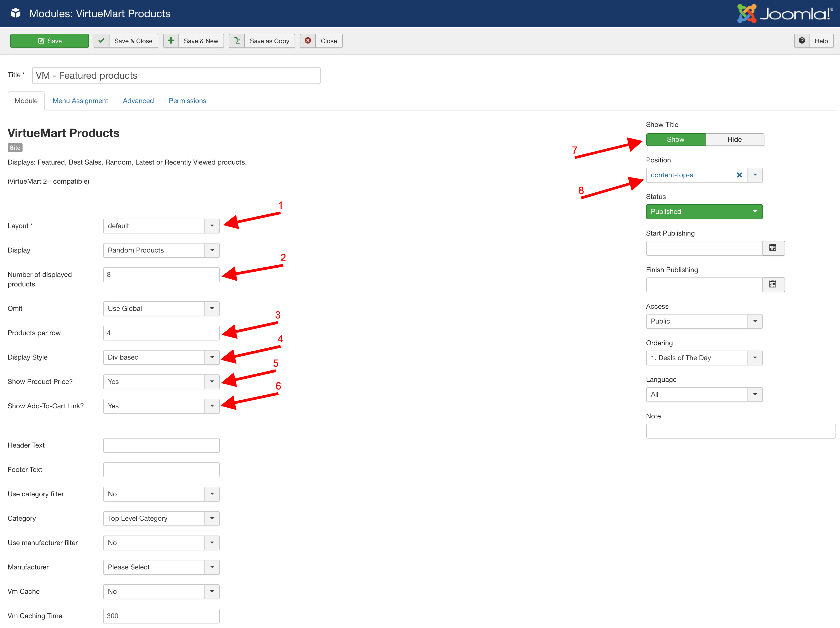Click Save & Close button label
Image resolution: width=840 pixels, height=628 pixels.
click(x=133, y=41)
